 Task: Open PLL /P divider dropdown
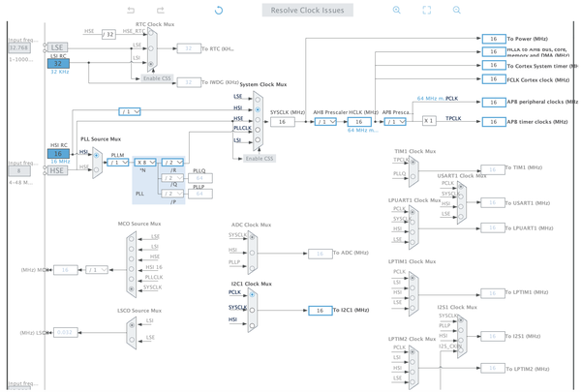click(x=172, y=194)
